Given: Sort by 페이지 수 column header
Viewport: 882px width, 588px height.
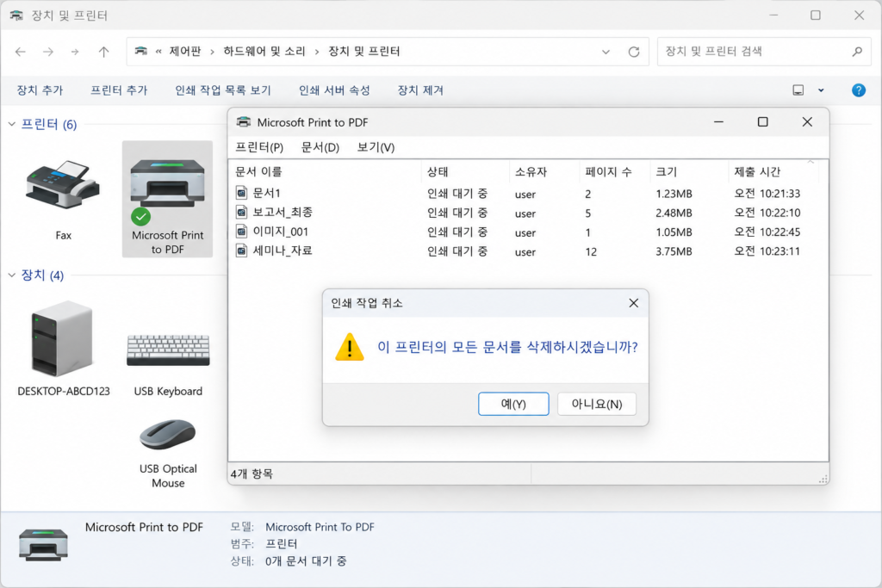Looking at the screenshot, I should (x=614, y=171).
